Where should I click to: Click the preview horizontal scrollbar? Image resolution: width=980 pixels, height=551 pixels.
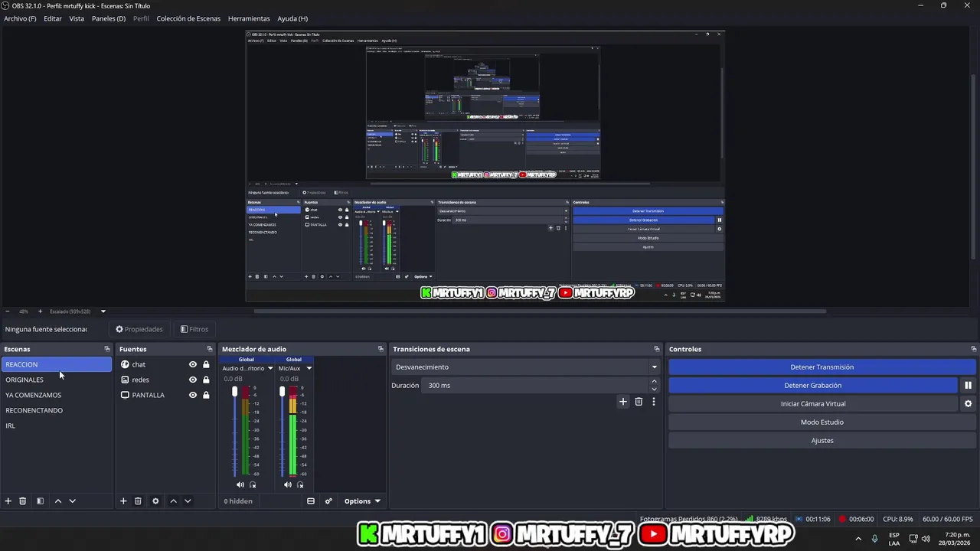(x=540, y=311)
